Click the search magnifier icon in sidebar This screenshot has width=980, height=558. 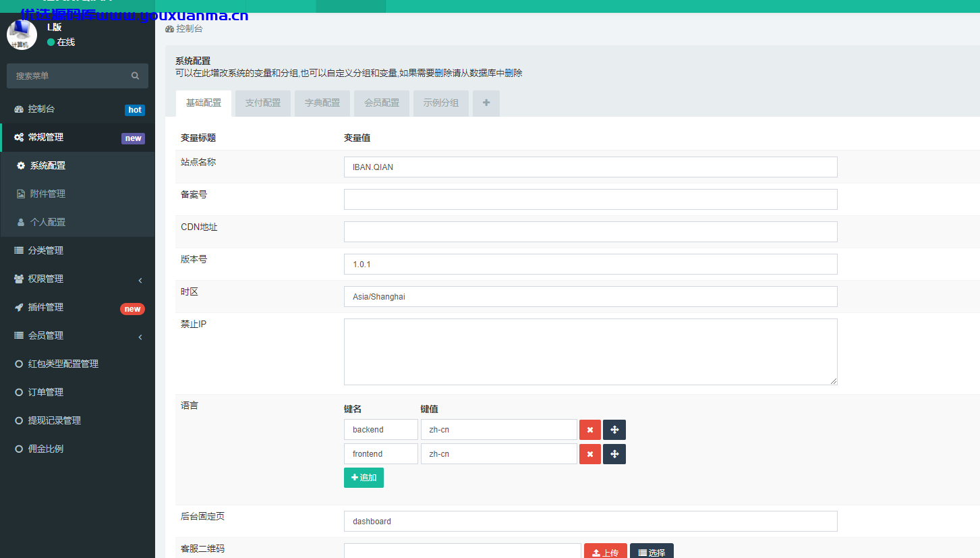tap(135, 76)
